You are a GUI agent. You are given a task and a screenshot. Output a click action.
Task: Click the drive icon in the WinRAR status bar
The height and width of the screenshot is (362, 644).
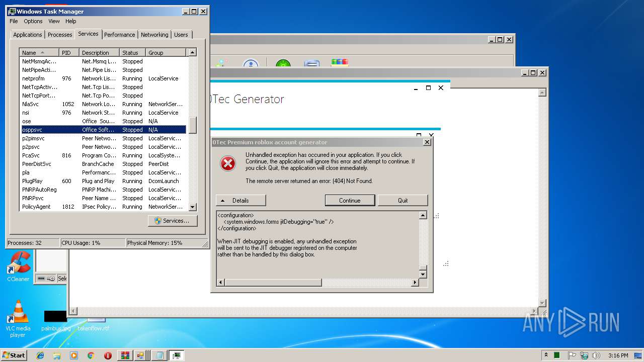[41, 278]
